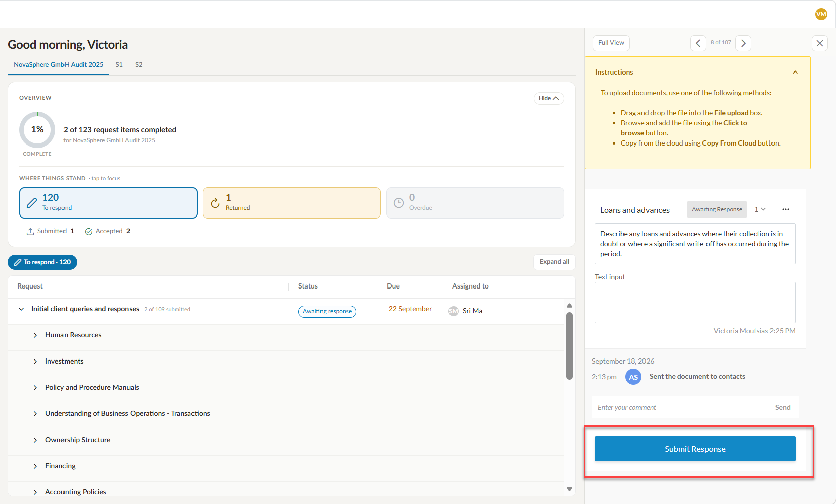Expand Policy and Procedure Manuals row
Image resolution: width=836 pixels, height=504 pixels.
click(x=35, y=388)
